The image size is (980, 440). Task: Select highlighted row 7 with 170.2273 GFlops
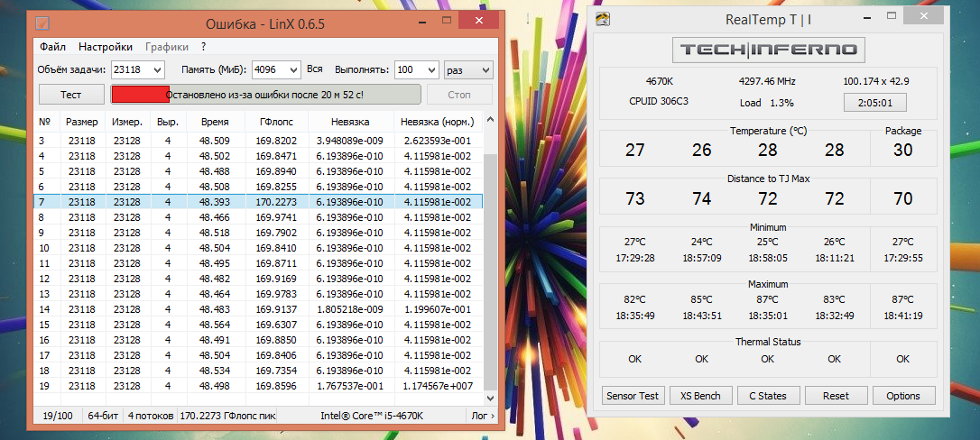coord(259,202)
